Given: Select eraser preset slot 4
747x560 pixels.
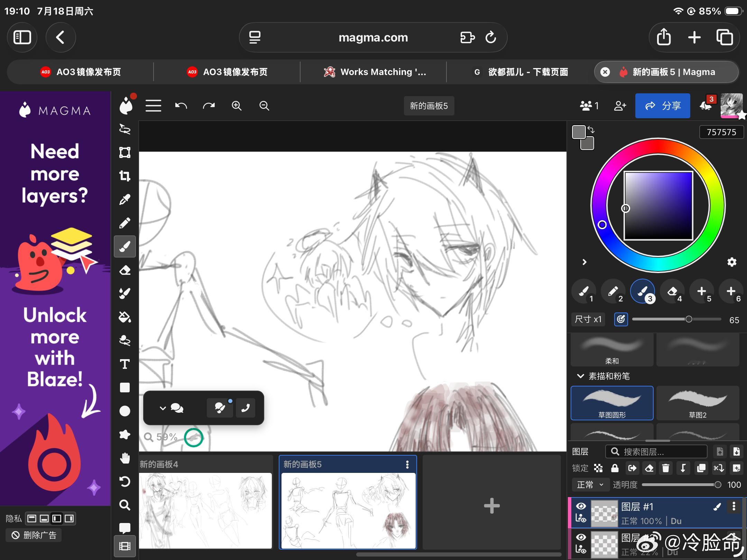Looking at the screenshot, I should click(672, 291).
